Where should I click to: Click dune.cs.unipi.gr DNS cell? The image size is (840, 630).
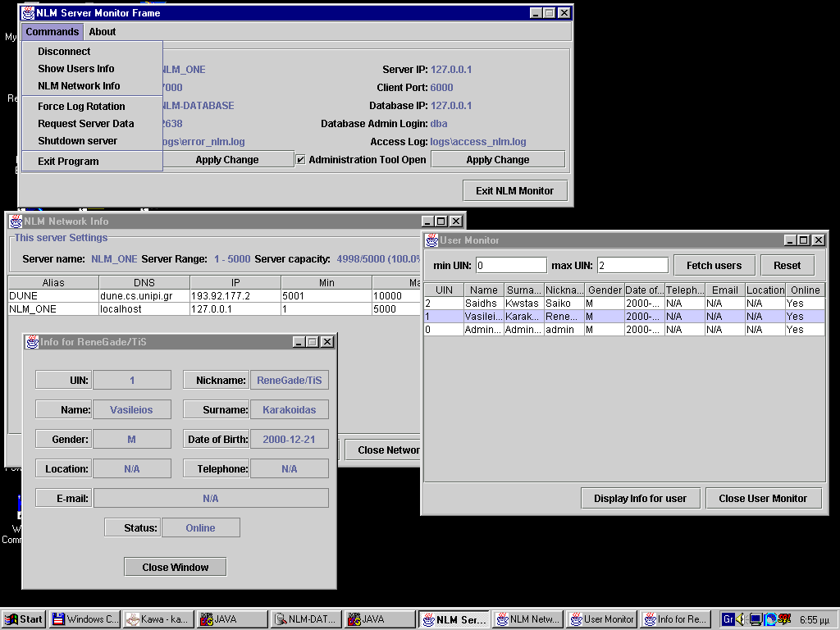coord(144,295)
